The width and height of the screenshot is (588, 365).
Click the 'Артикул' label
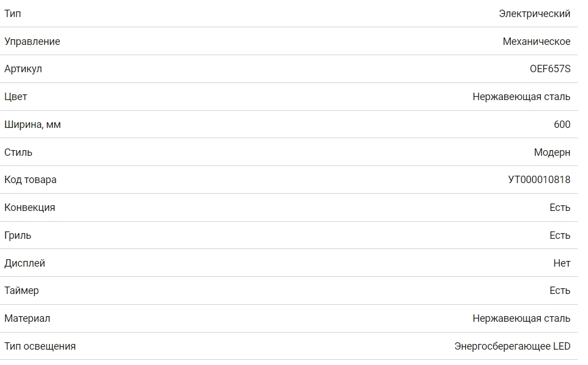click(23, 69)
